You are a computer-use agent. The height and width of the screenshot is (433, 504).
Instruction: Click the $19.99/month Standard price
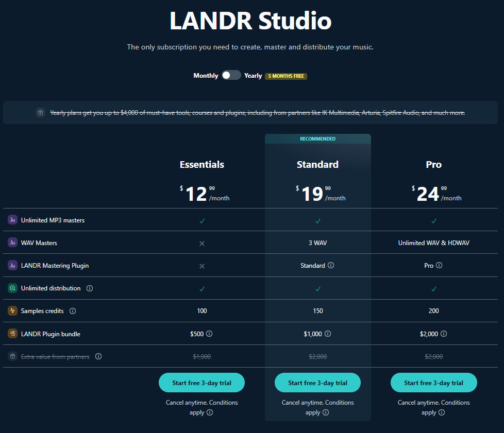pos(321,194)
